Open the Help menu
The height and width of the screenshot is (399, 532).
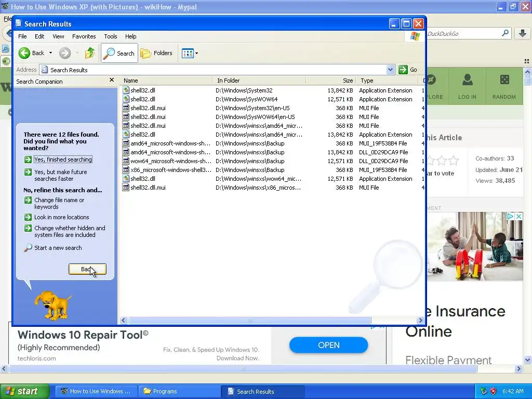(x=130, y=36)
